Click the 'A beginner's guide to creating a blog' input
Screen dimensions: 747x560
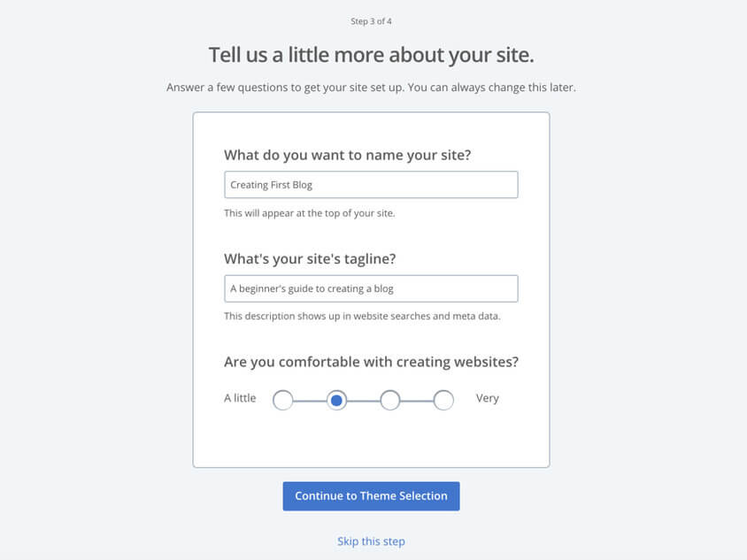point(371,288)
